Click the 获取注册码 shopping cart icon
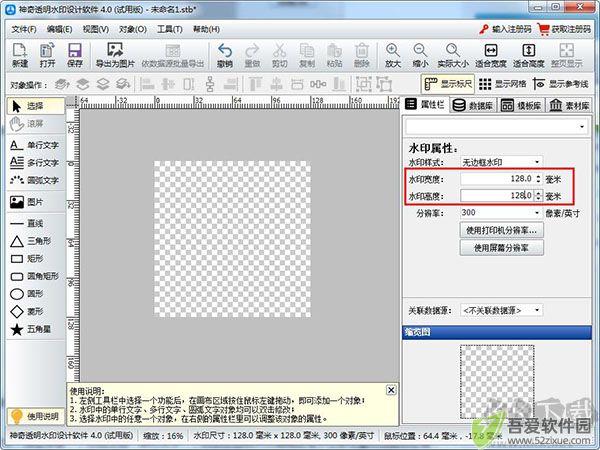The image size is (600, 450). tap(543, 29)
